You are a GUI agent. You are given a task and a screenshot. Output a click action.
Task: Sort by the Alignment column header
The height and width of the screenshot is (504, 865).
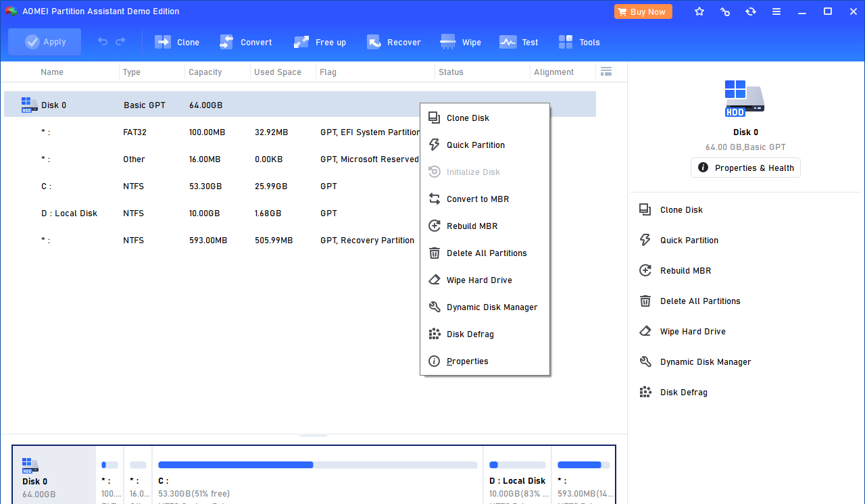click(553, 72)
